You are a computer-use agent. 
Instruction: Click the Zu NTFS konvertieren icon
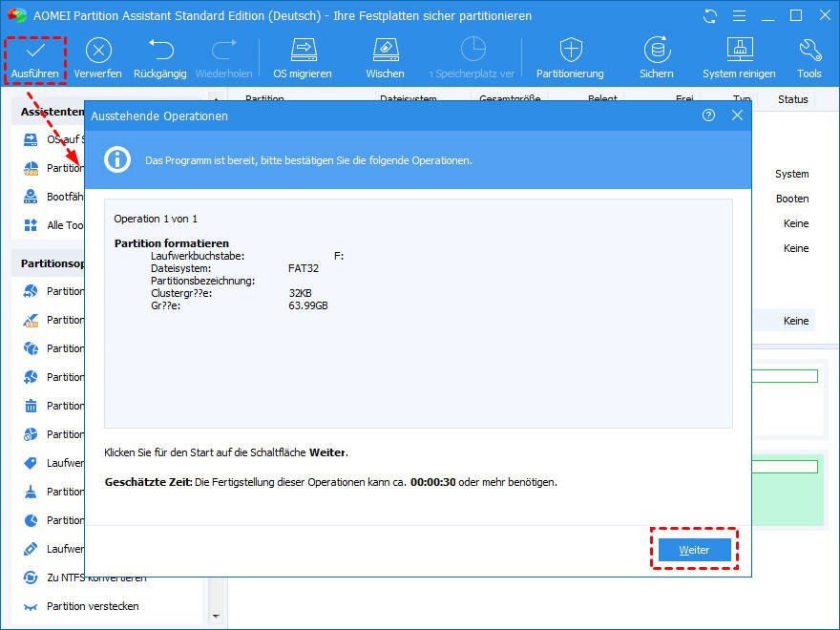[x=31, y=577]
